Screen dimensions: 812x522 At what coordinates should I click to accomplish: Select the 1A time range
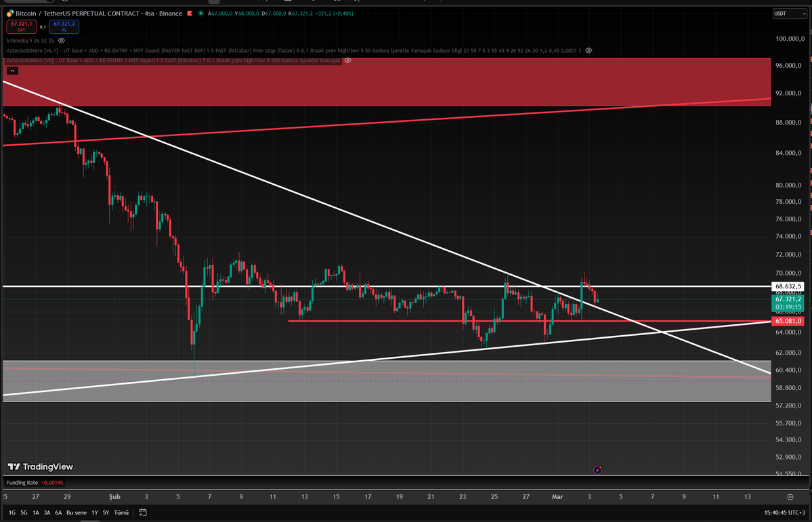click(x=36, y=513)
